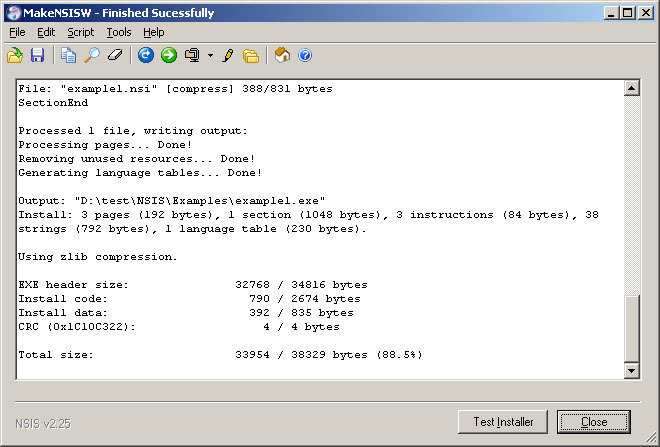Click the "CRC (0x1C10C322):" log line
660x447 pixels.
tap(179, 327)
